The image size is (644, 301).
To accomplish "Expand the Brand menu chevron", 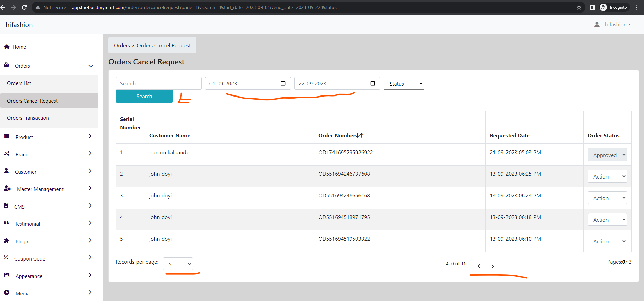I will point(90,153).
